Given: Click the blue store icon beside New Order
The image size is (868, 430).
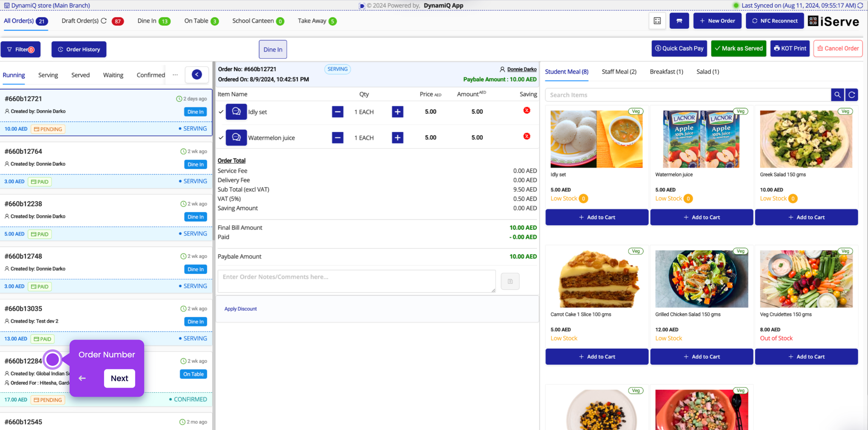Looking at the screenshot, I should [x=679, y=21].
